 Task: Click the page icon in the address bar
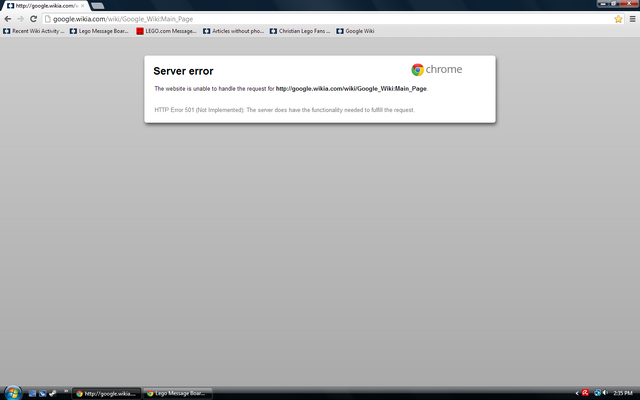tap(48, 19)
